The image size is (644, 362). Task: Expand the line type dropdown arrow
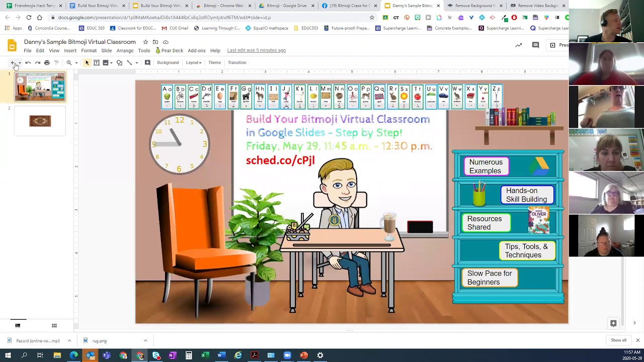pos(136,63)
